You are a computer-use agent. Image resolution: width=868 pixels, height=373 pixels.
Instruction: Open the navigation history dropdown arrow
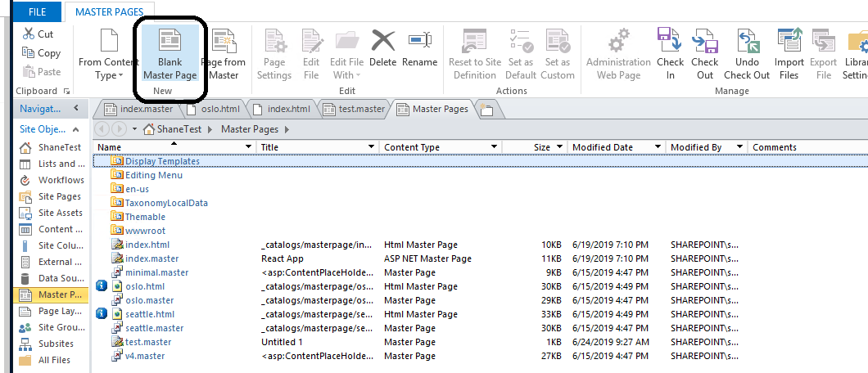pyautogui.click(x=134, y=129)
